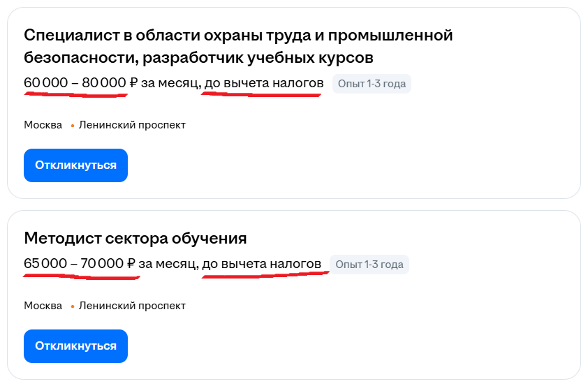Click Ленинский проспект in the Специалист card
Screen dimensions: 588x386
[x=132, y=125]
